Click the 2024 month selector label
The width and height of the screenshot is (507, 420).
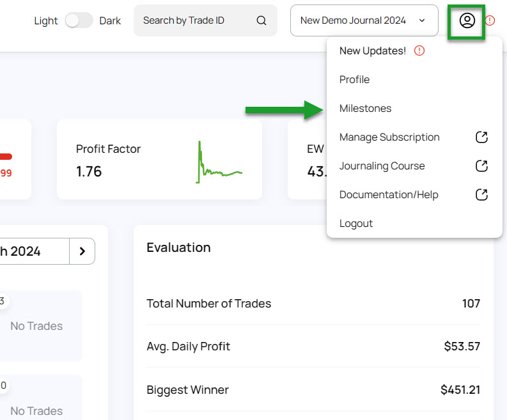(x=20, y=251)
